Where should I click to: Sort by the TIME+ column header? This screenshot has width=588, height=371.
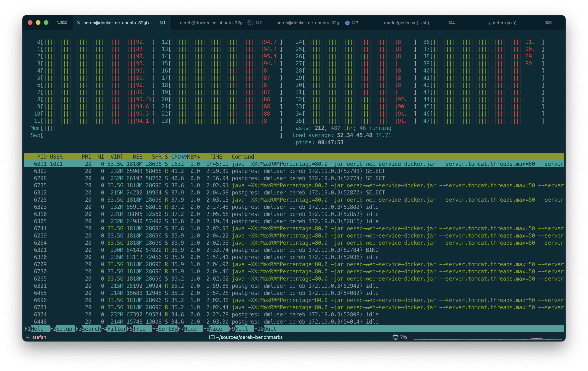pos(217,157)
